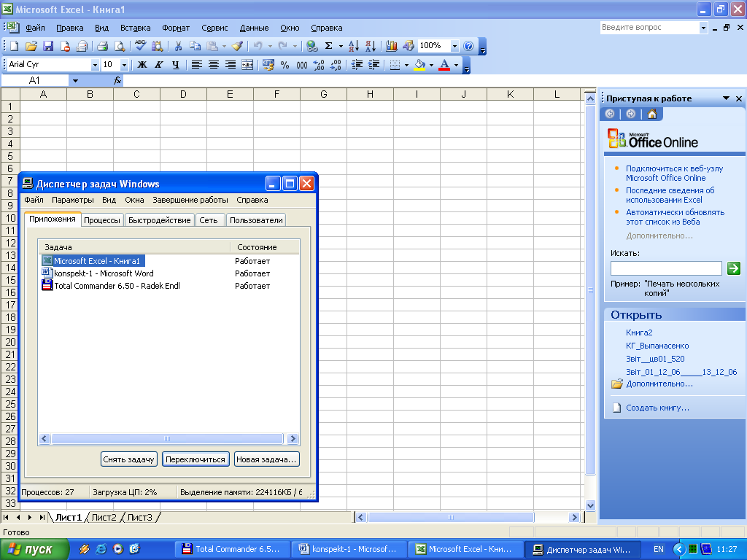Run the ABC spelling check icon
This screenshot has width=747, height=560.
[140, 46]
